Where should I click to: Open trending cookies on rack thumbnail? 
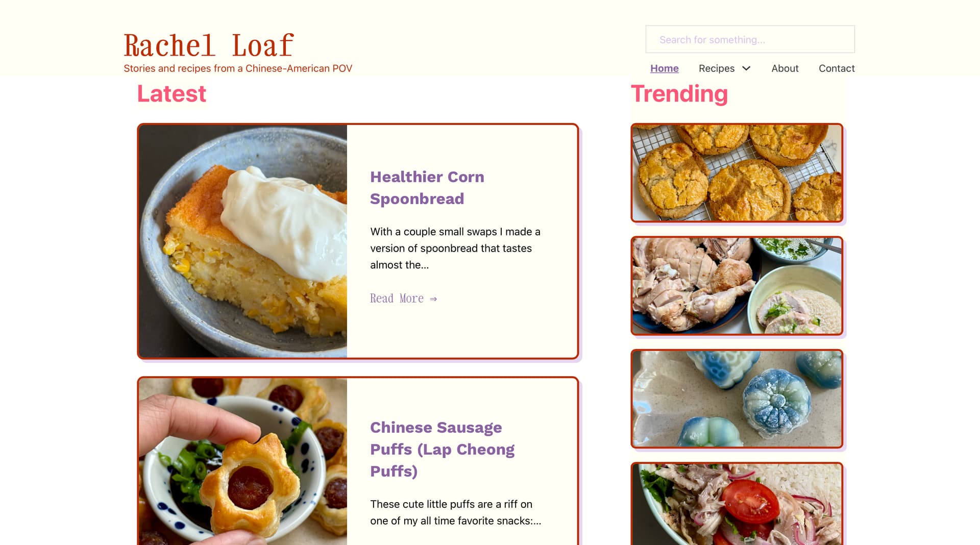click(737, 173)
